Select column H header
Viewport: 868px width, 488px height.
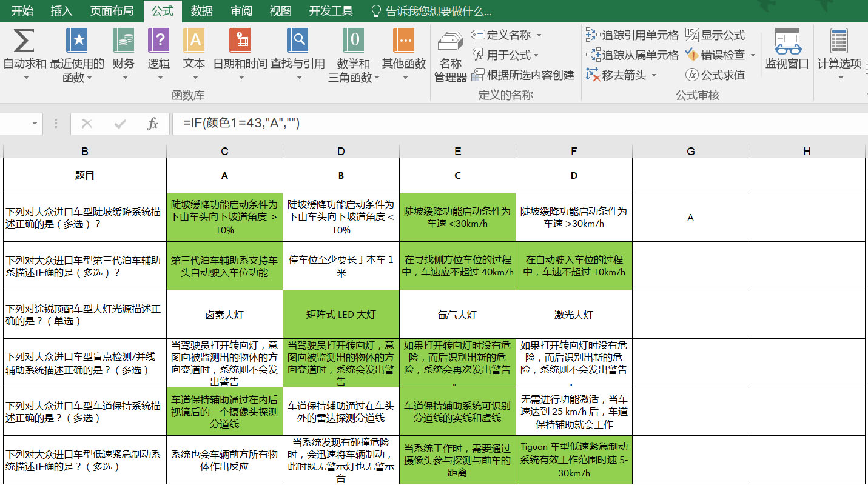click(807, 152)
